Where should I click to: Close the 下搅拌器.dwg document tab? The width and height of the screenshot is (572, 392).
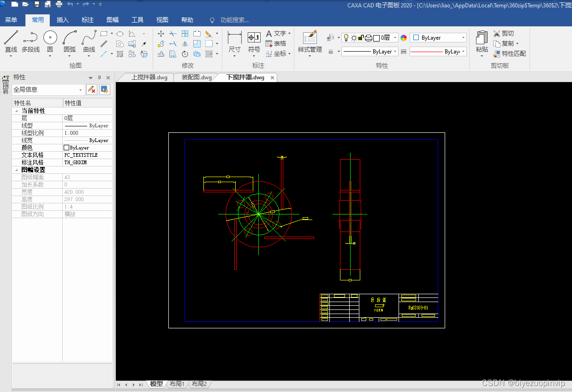[x=273, y=78]
